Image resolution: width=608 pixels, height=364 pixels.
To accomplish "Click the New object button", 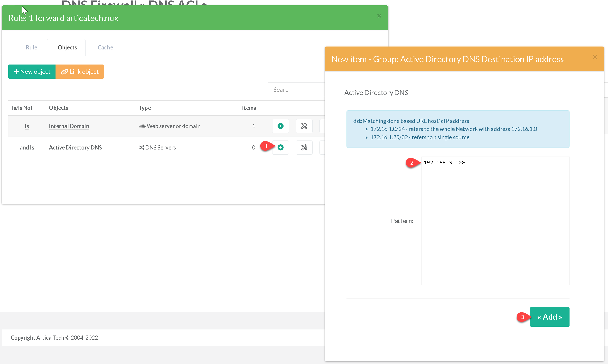I will click(x=32, y=72).
